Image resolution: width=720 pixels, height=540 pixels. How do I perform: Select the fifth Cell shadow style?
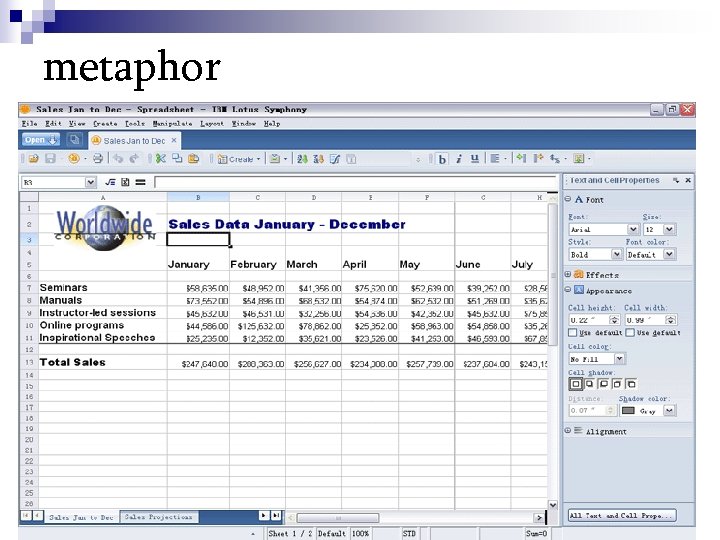coord(631,384)
